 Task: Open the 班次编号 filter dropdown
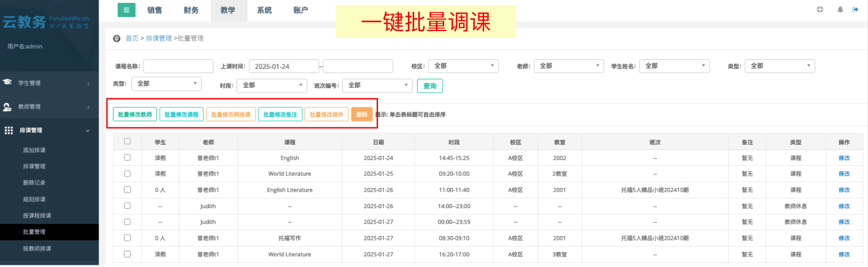(377, 85)
